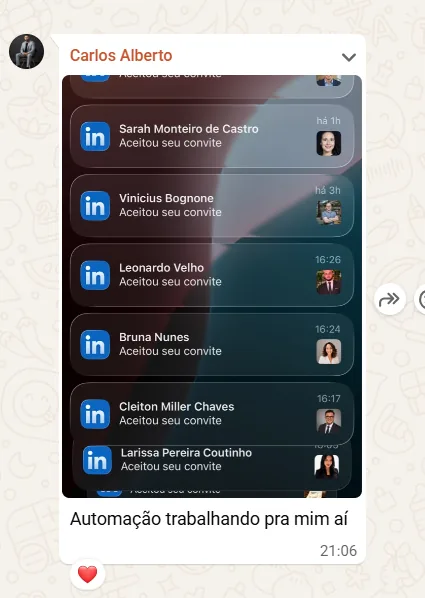This screenshot has width=425, height=598.
Task: Click LinkedIn icon beside Cleiton Miller Chaves
Action: 95,414
